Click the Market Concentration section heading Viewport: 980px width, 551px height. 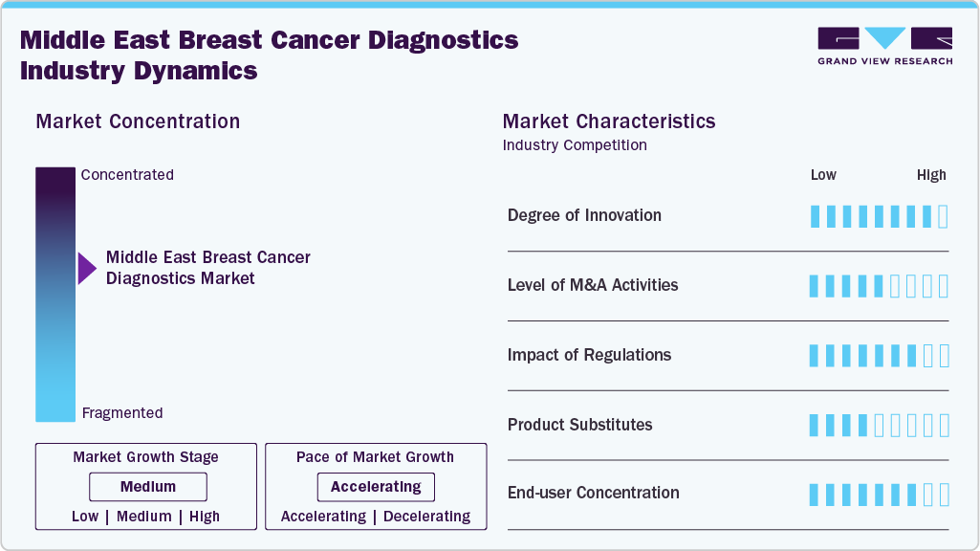[x=138, y=121]
